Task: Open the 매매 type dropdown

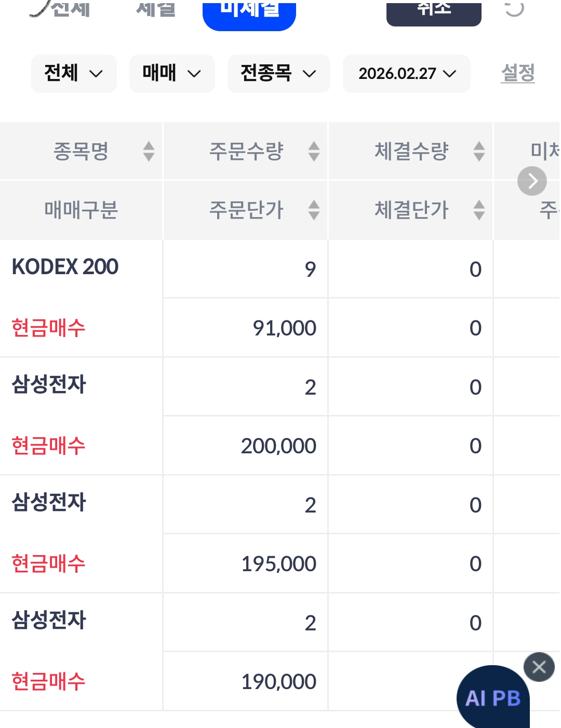Action: point(172,74)
